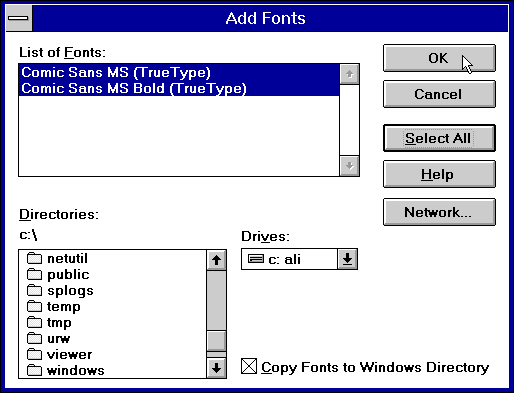The width and height of the screenshot is (514, 393).
Task: Click the netutil folder icon
Action: pyautogui.click(x=34, y=258)
